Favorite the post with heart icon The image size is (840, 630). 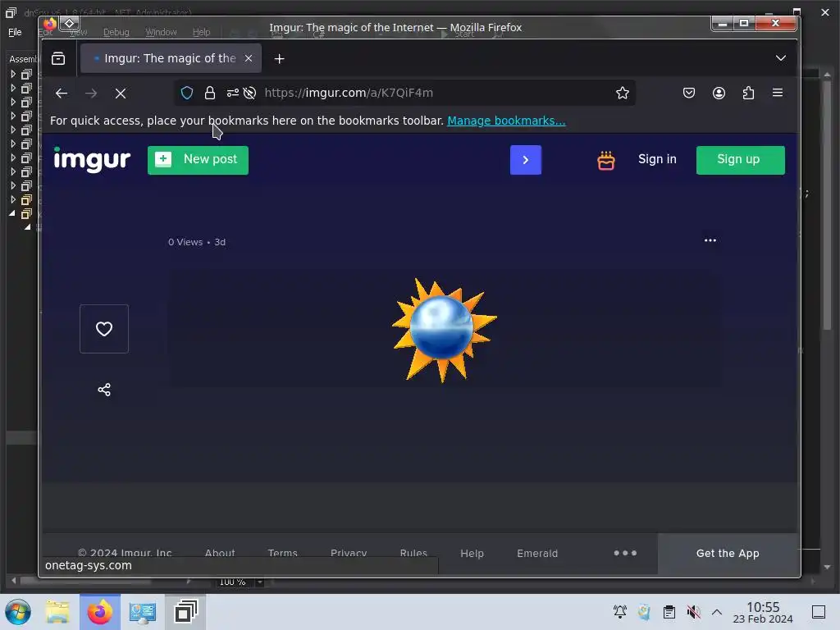point(104,329)
